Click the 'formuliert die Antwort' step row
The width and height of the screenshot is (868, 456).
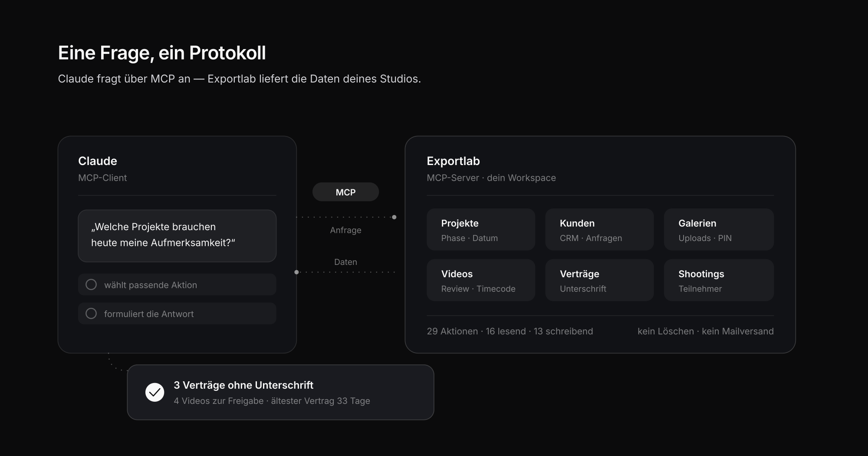click(x=177, y=314)
